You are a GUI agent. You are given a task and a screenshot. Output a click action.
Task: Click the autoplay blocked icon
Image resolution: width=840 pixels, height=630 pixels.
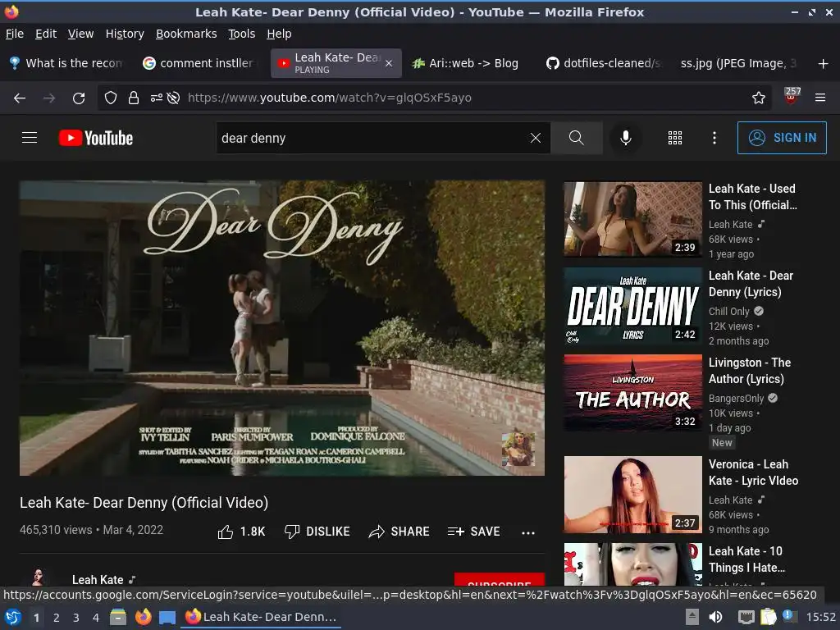[x=173, y=98]
